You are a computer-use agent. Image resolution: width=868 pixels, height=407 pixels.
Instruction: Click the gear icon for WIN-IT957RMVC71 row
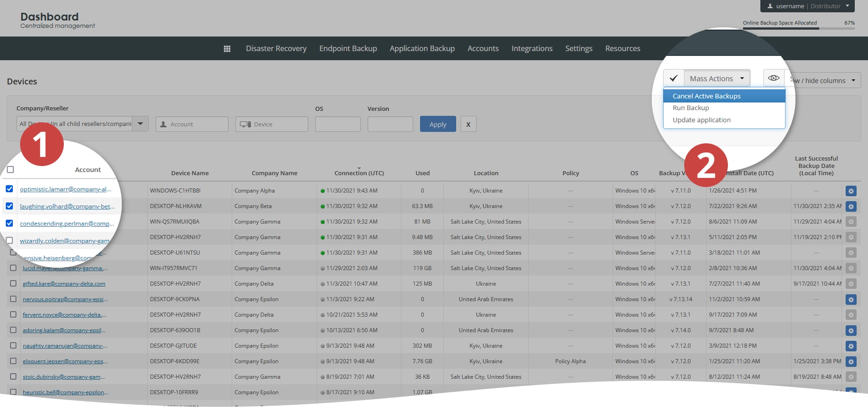coord(851,269)
